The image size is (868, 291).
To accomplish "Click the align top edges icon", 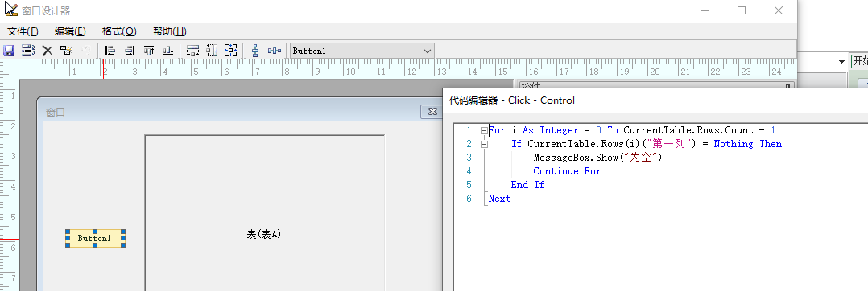I will (x=149, y=51).
